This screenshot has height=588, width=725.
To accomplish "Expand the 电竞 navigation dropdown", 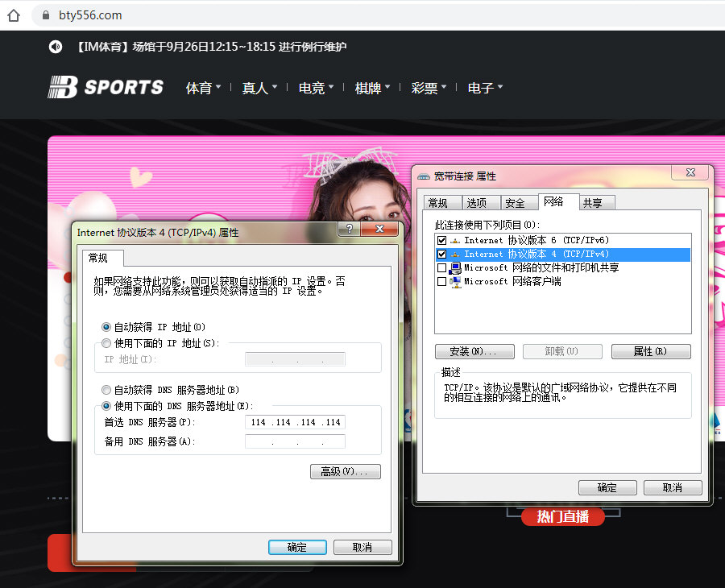I will [x=316, y=88].
